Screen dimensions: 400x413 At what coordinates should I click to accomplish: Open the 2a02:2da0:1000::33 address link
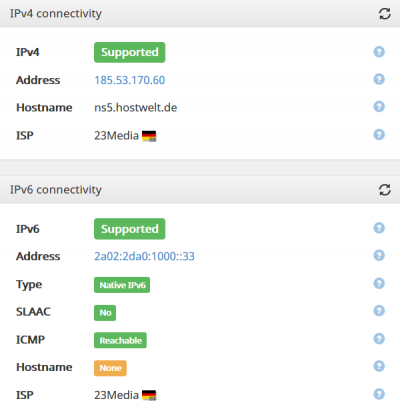(x=144, y=256)
